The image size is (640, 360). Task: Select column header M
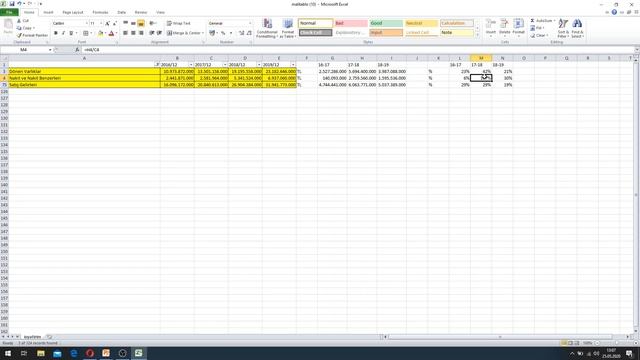[x=481, y=58]
